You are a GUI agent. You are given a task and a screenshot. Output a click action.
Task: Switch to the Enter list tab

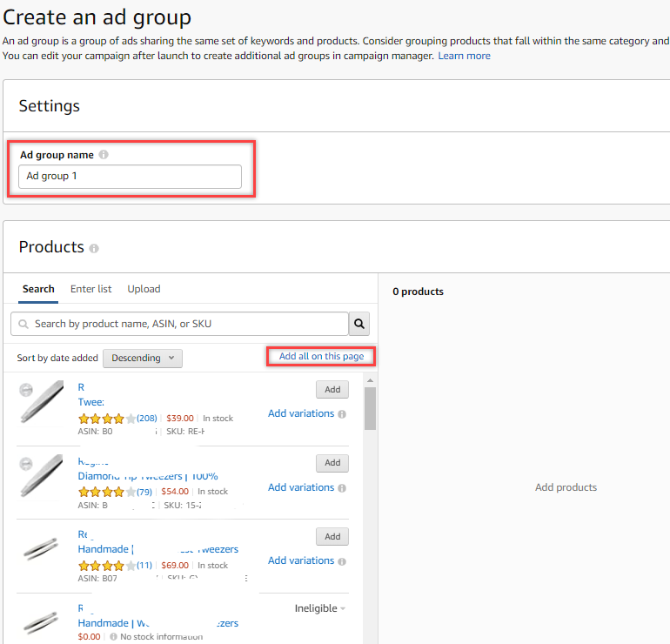pyautogui.click(x=91, y=289)
